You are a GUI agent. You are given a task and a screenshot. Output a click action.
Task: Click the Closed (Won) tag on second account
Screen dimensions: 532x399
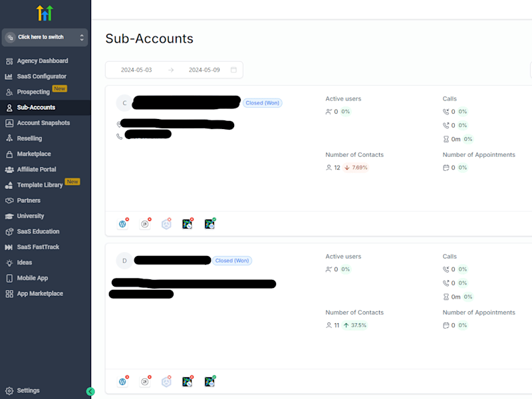[x=232, y=261]
